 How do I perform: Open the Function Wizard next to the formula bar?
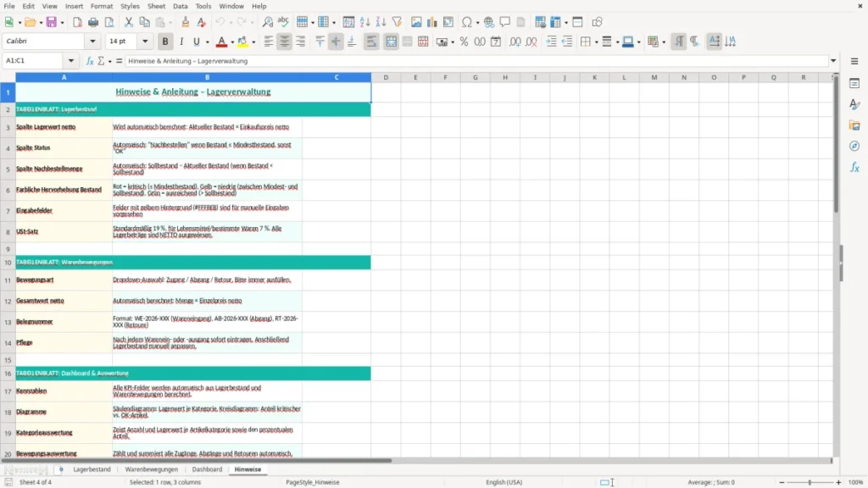tap(90, 61)
